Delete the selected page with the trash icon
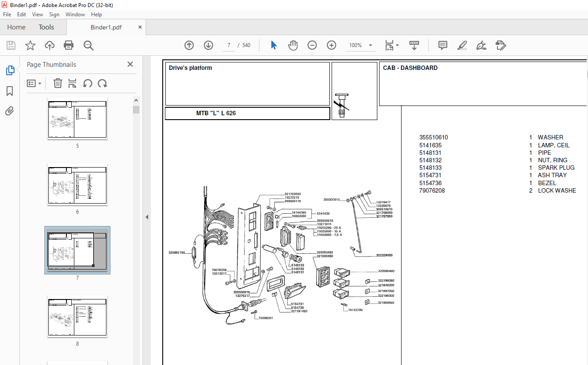Screen dimensions: 588x365 coord(58,83)
